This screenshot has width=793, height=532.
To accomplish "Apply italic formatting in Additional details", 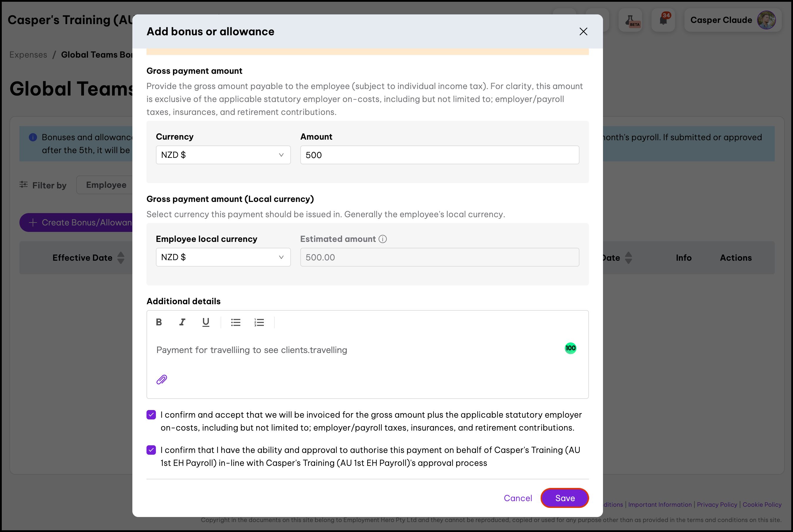I will 182,322.
